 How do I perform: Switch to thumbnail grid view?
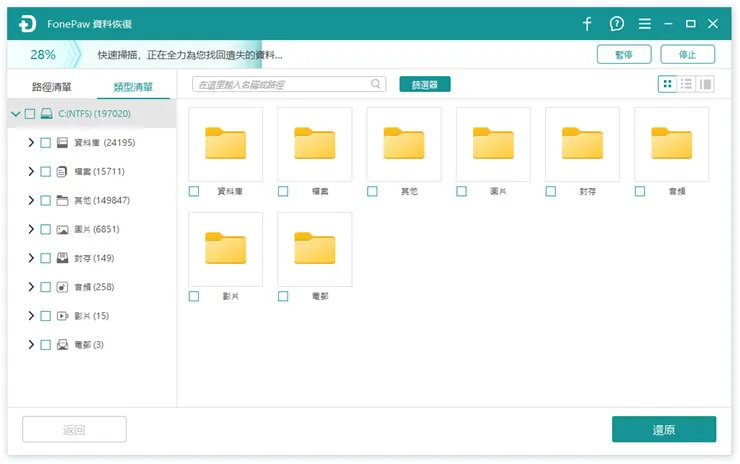pos(667,84)
